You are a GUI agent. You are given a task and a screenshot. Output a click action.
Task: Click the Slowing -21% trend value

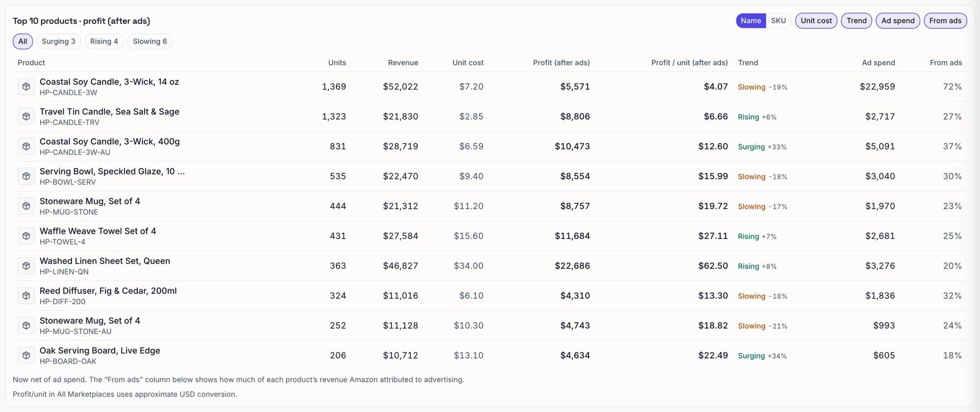(762, 326)
